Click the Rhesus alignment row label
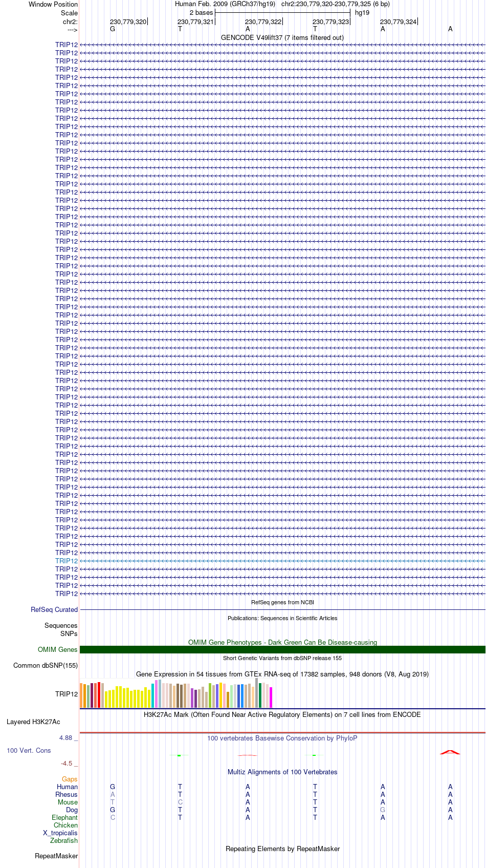 (67, 794)
